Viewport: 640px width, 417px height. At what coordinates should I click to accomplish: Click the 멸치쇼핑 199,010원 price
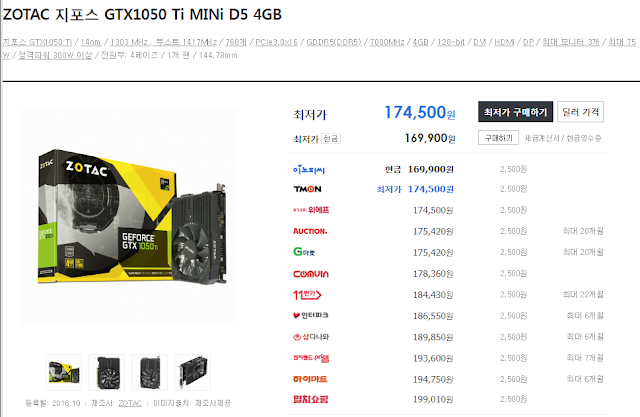click(x=433, y=399)
